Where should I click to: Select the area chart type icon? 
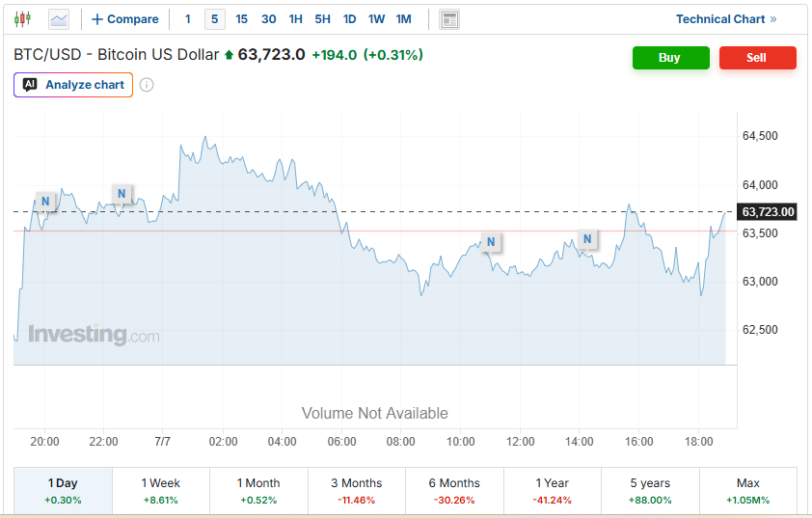(59, 19)
